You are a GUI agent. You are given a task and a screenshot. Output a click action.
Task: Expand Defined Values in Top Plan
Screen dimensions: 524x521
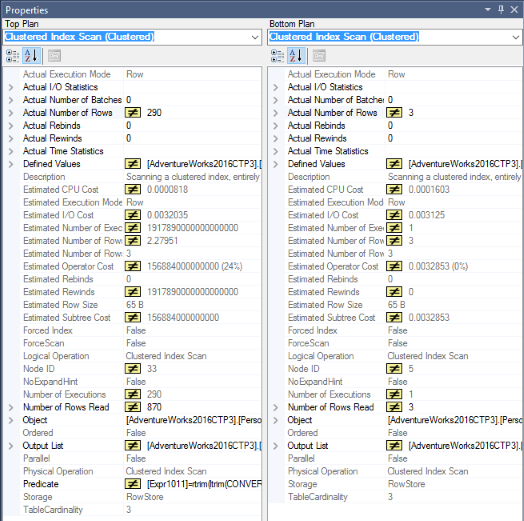click(11, 164)
